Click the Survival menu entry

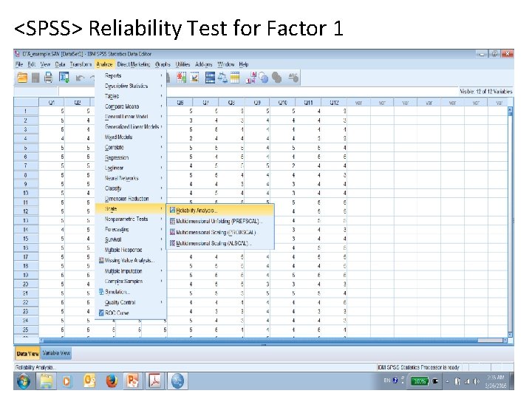pos(131,239)
